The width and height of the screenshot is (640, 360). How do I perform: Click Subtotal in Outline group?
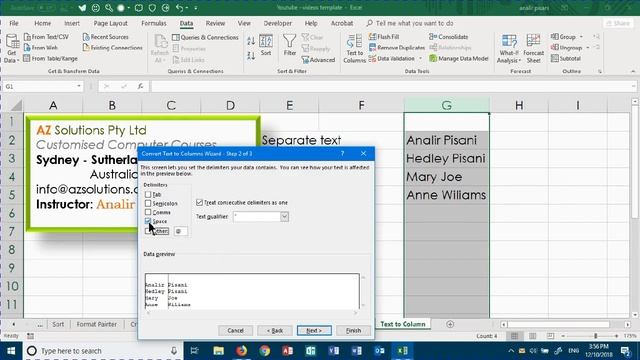coord(566,58)
